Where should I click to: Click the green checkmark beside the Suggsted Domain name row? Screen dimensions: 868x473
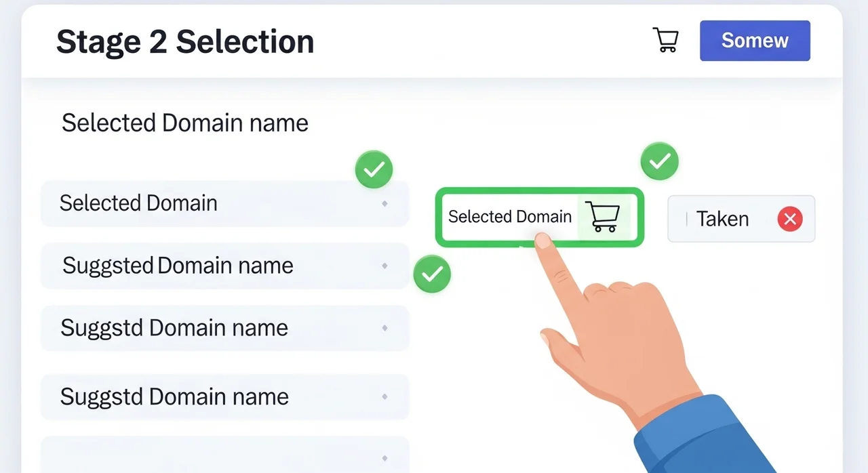point(432,274)
